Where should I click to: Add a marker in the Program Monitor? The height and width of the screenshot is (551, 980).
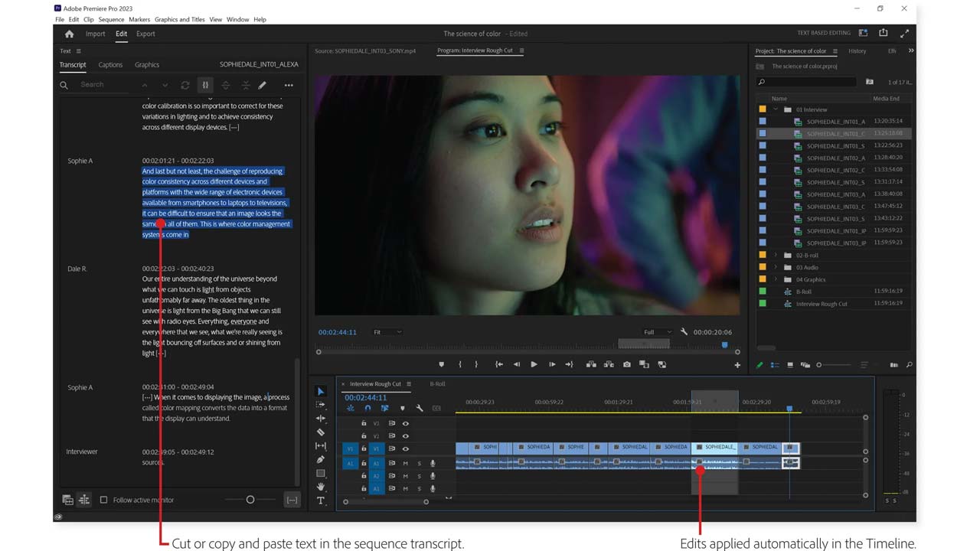[x=440, y=364]
